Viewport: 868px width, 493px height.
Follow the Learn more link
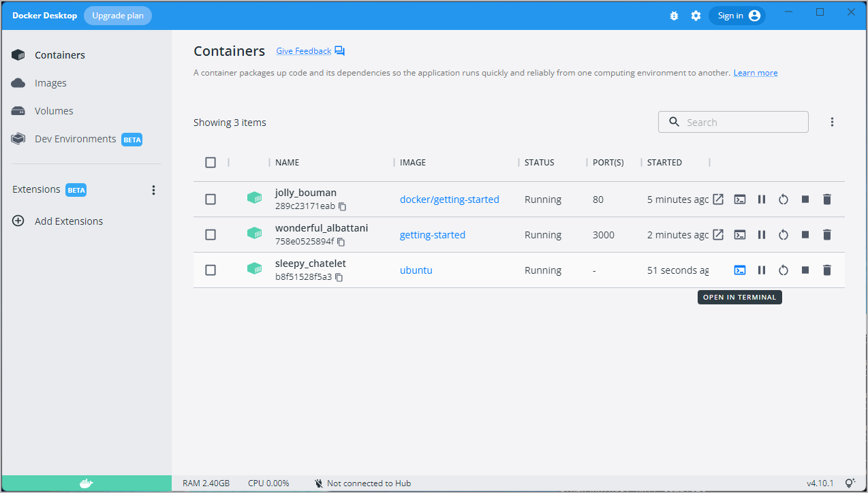click(x=756, y=73)
